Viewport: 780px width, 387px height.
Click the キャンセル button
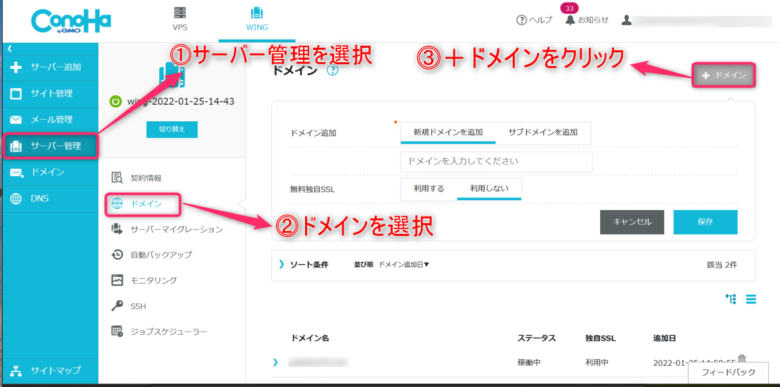(x=632, y=222)
